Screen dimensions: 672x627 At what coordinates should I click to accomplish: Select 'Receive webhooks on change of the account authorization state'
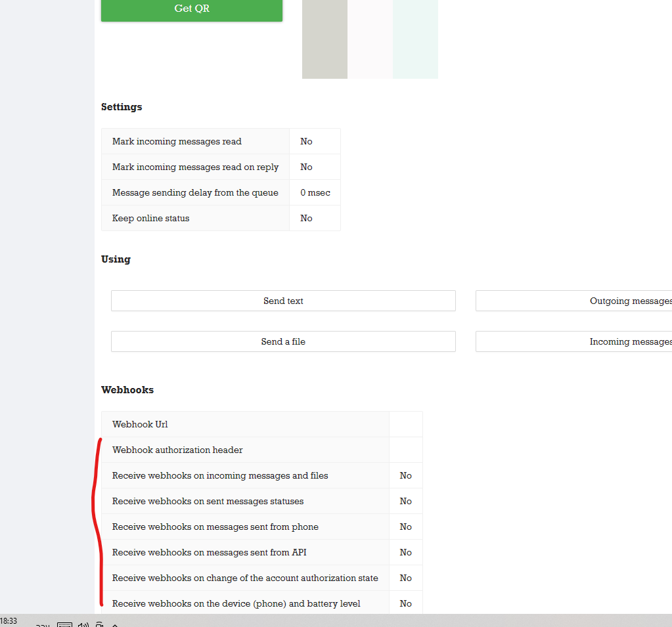pyautogui.click(x=245, y=578)
